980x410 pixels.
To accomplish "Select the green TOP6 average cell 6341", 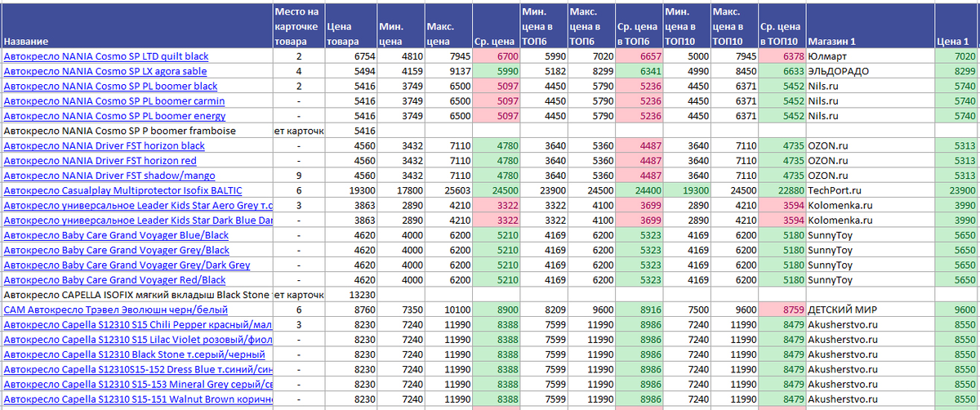I will (x=639, y=71).
